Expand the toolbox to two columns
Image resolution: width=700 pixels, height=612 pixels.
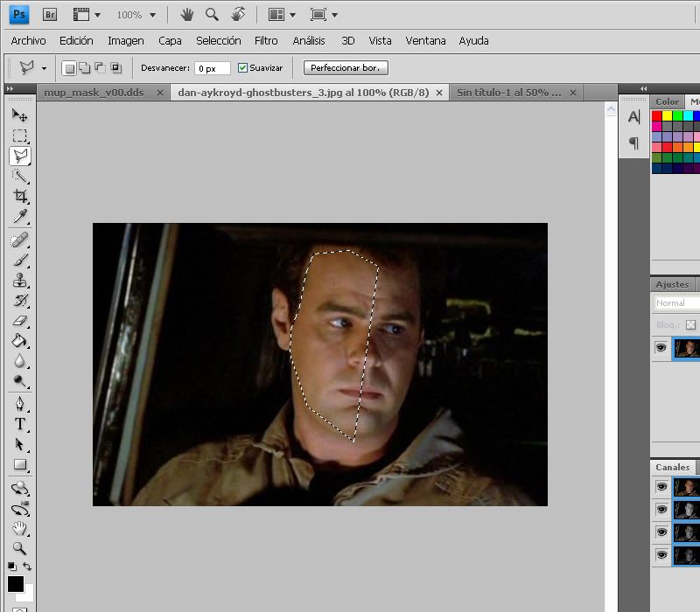click(10, 89)
